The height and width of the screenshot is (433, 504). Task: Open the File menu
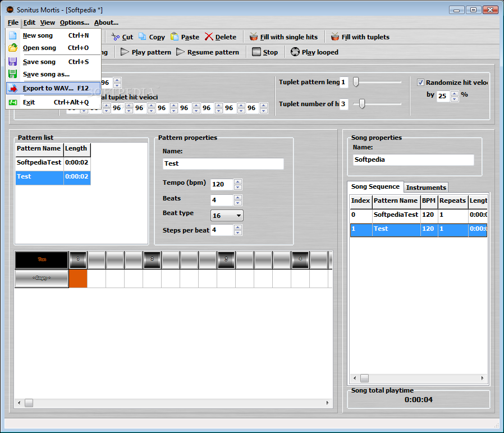coord(13,22)
